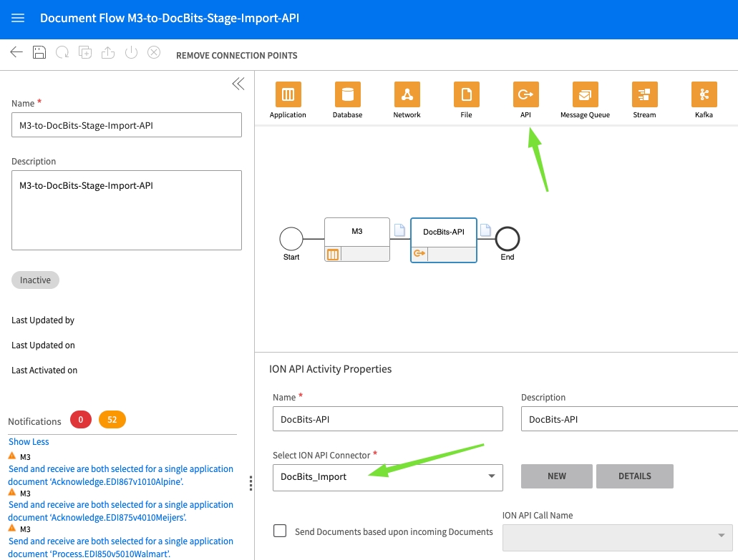Select the Message Queue activity icon
The height and width of the screenshot is (560, 738).
pos(585,94)
